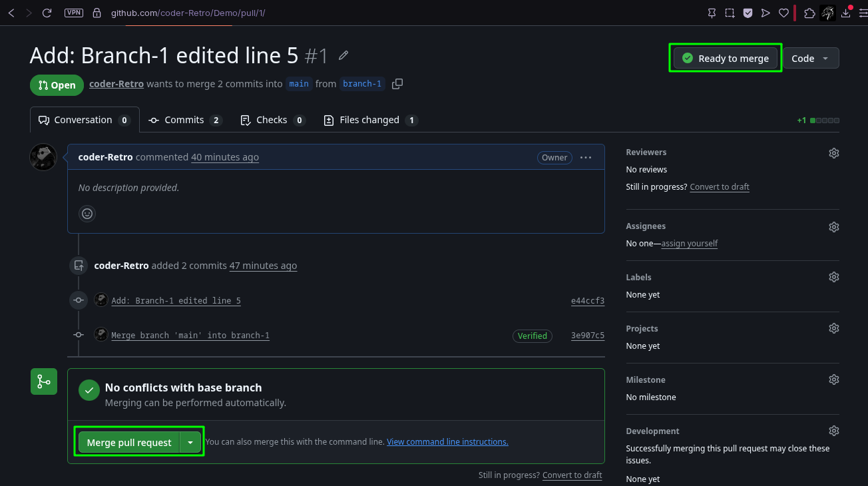The width and height of the screenshot is (868, 486).
Task: Open commit hash e44ccf3
Action: click(588, 301)
